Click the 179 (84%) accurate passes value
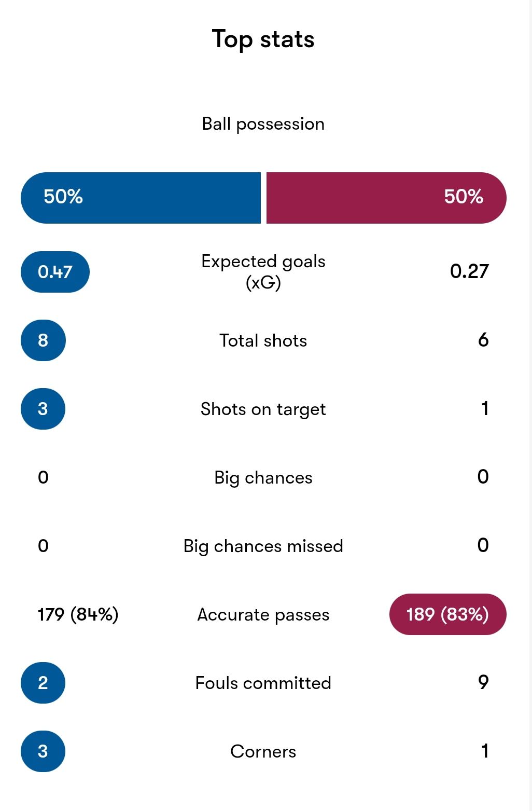 pos(78,614)
